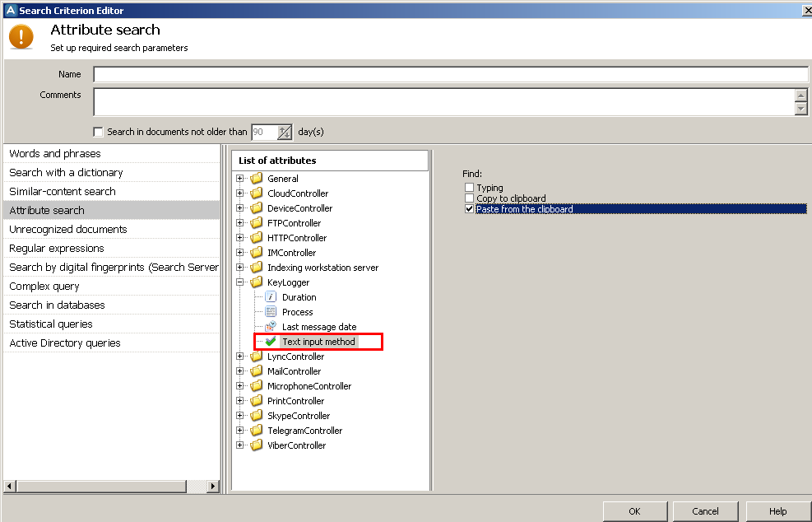The width and height of the screenshot is (812, 522).
Task: Click the days value field showing 90
Action: 265,133
